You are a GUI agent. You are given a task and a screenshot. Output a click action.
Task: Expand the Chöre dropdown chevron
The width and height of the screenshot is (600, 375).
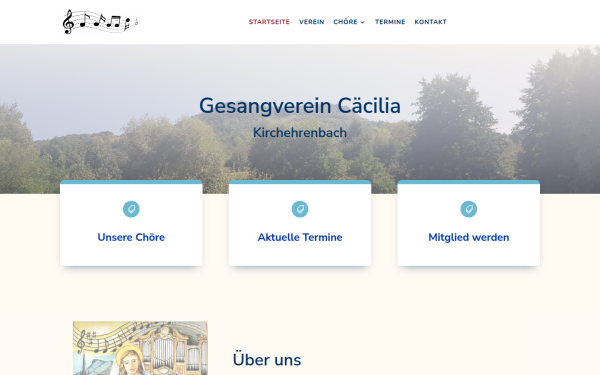click(x=362, y=22)
